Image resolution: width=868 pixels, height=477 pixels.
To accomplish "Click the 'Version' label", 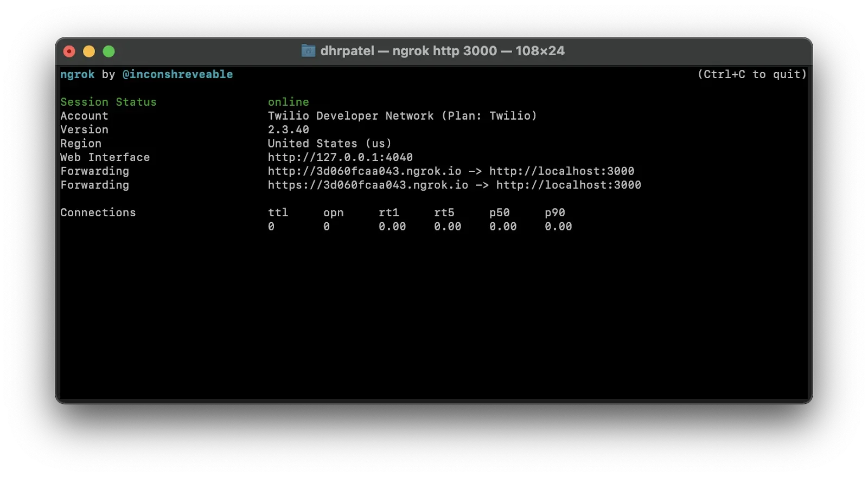I will coord(84,130).
